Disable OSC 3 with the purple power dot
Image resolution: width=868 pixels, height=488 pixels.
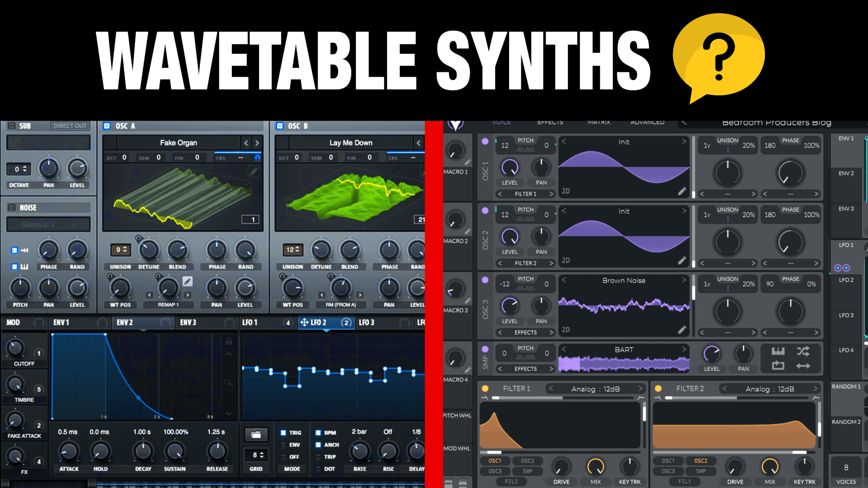click(485, 280)
